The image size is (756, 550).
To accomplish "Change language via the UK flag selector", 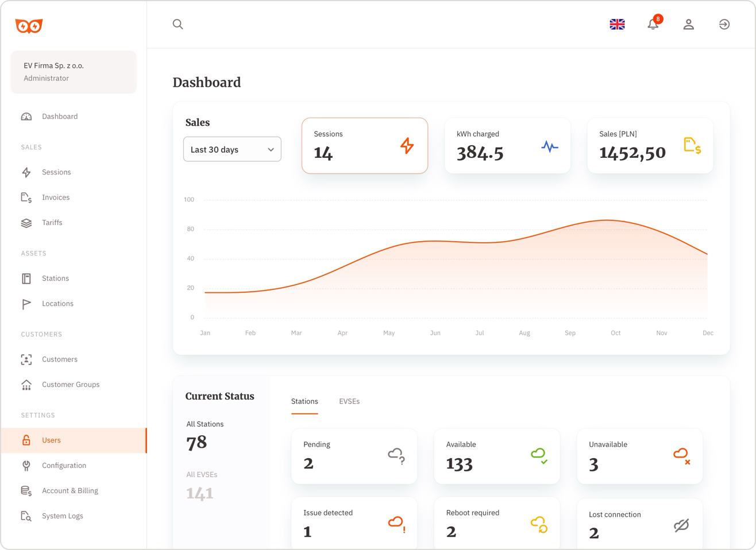I will [x=617, y=24].
